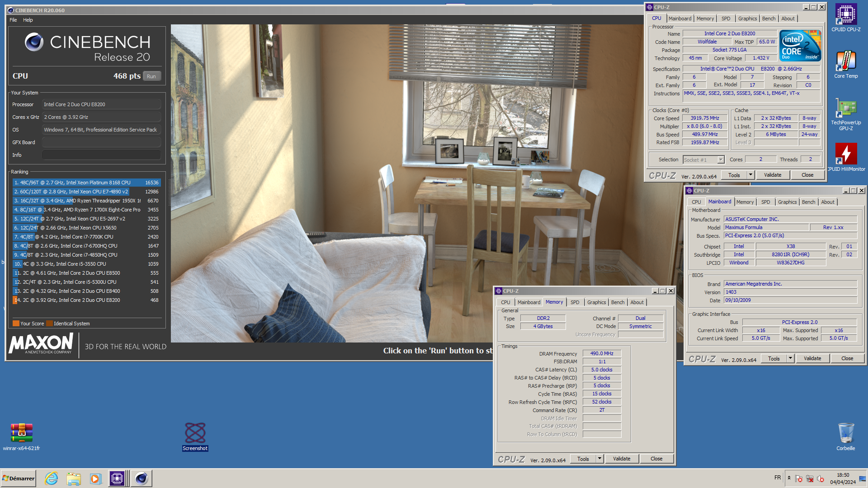The width and height of the screenshot is (868, 488).
Task: Switch to Mainboard tab in top CPU-Z window
Action: point(680,19)
